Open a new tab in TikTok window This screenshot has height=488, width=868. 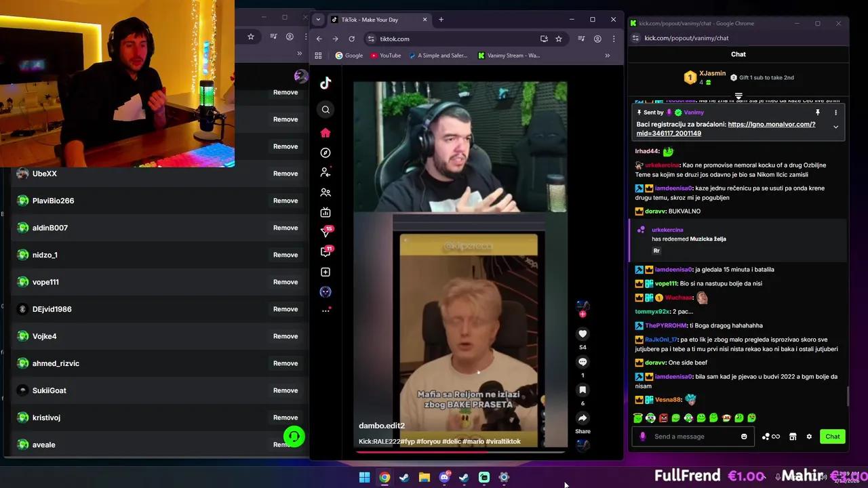pos(441,20)
